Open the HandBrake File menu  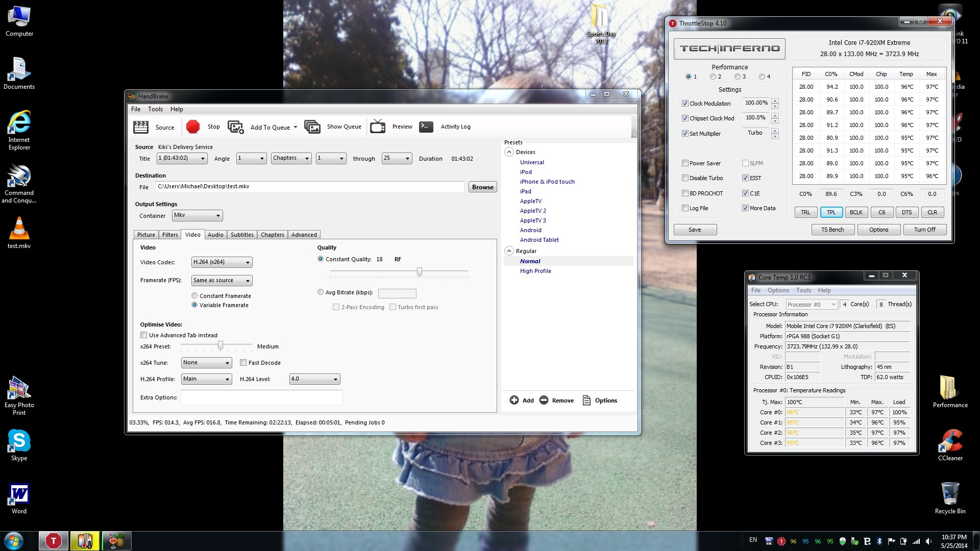pyautogui.click(x=136, y=109)
